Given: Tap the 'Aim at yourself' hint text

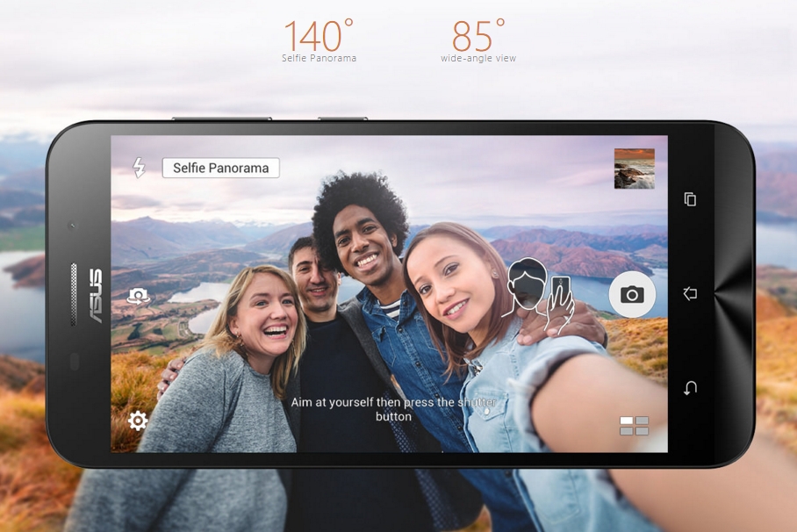Looking at the screenshot, I should 393,409.
